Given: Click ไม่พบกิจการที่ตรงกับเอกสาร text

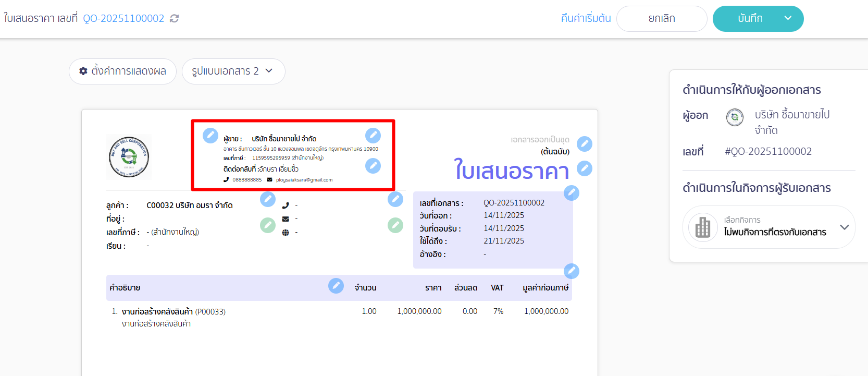Looking at the screenshot, I should [x=775, y=232].
